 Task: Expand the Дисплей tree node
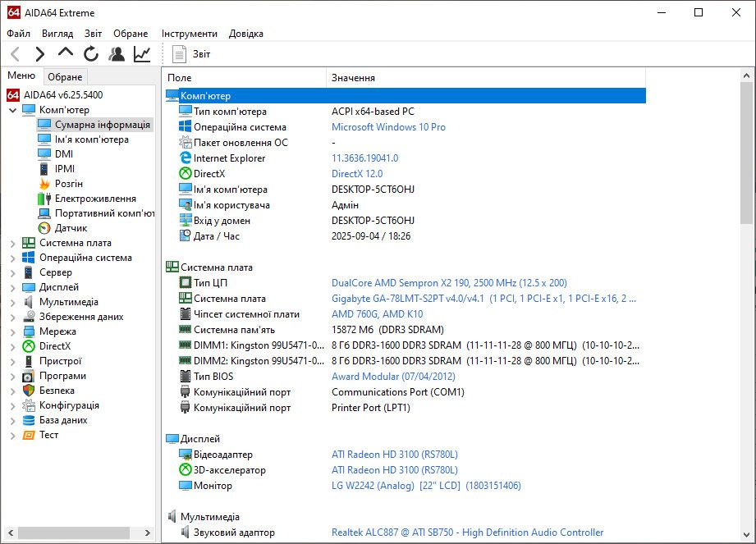[x=13, y=288]
